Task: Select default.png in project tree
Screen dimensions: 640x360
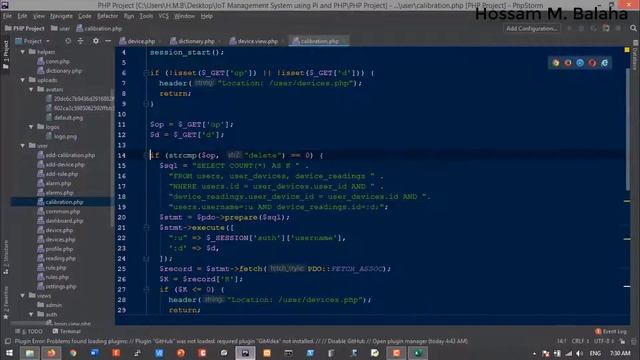Action: point(68,118)
